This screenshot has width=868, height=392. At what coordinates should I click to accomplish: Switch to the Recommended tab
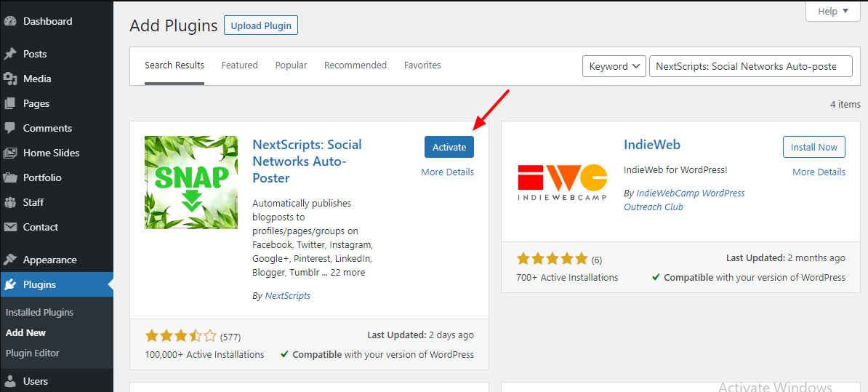[x=355, y=65]
